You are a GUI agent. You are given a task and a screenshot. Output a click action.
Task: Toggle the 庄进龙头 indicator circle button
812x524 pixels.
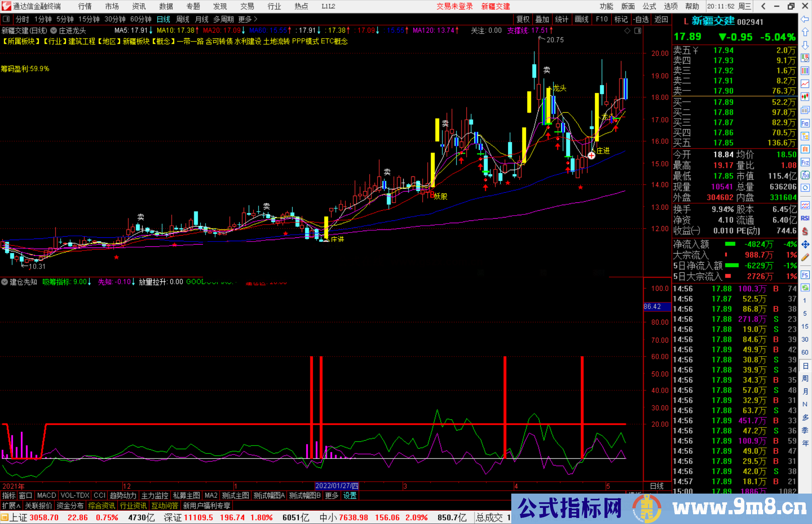pos(54,31)
